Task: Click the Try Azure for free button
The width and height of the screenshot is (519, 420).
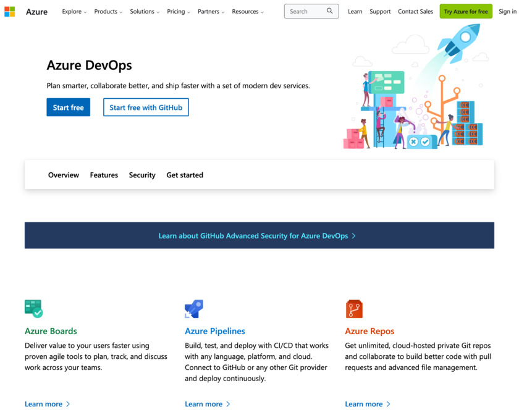Action: click(x=466, y=11)
